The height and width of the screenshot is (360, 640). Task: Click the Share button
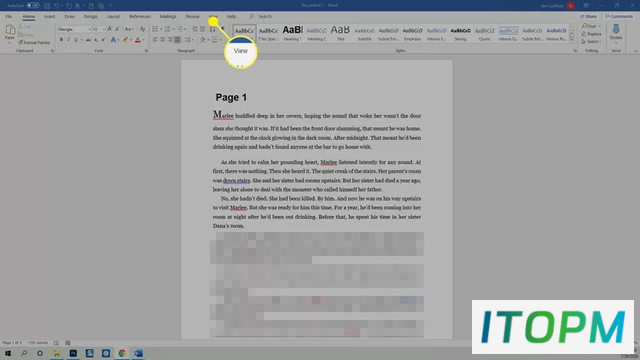click(588, 17)
